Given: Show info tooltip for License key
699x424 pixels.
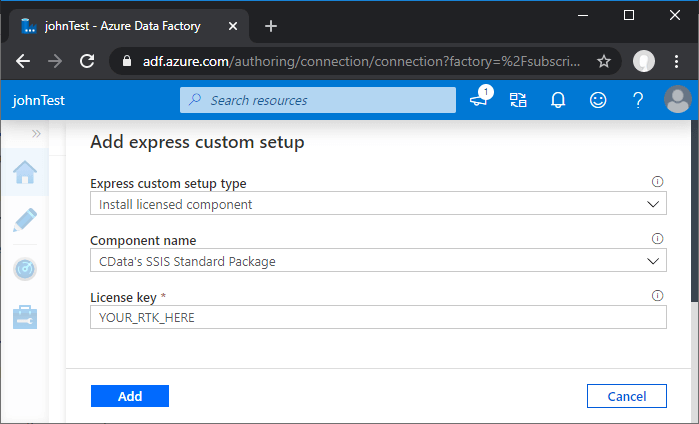Looking at the screenshot, I should pyautogui.click(x=658, y=296).
